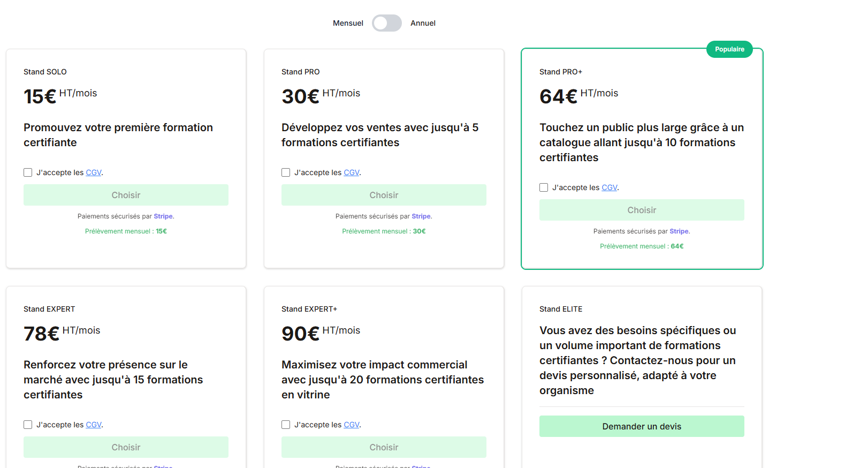Click Choisir on the Stand PRO plan
The height and width of the screenshot is (468, 868).
[x=384, y=194]
